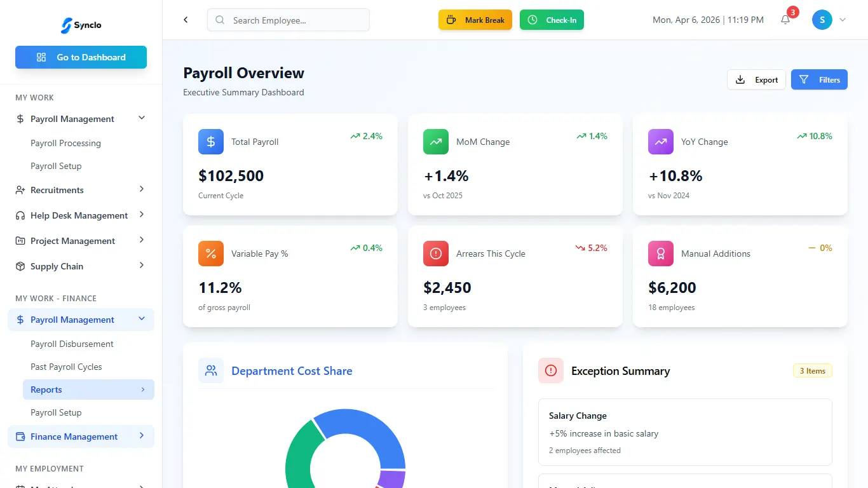This screenshot has height=488, width=868.
Task: Click the Variable Pay percent icon
Action: point(211,254)
